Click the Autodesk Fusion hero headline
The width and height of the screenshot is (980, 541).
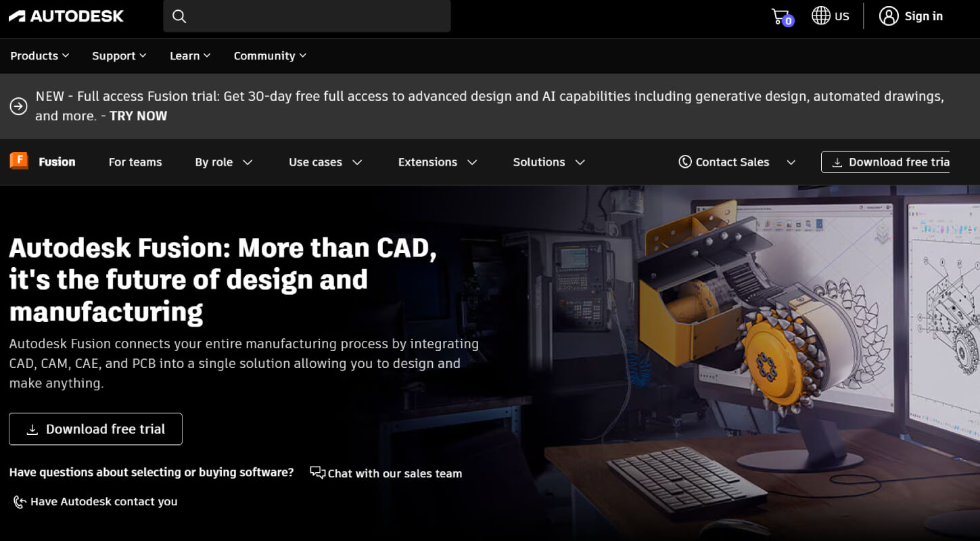[223, 279]
